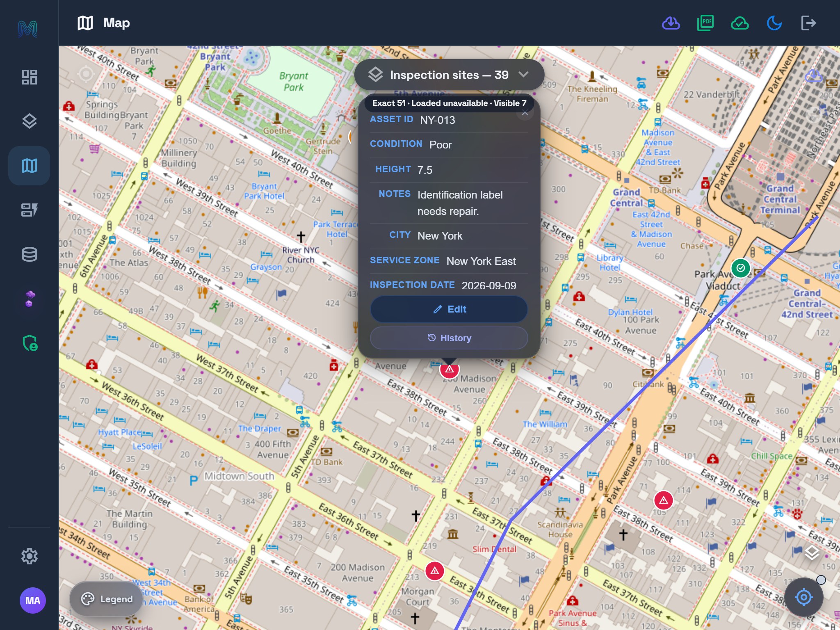Click the 'New York East' service zone value
The image size is (840, 630).
481,261
